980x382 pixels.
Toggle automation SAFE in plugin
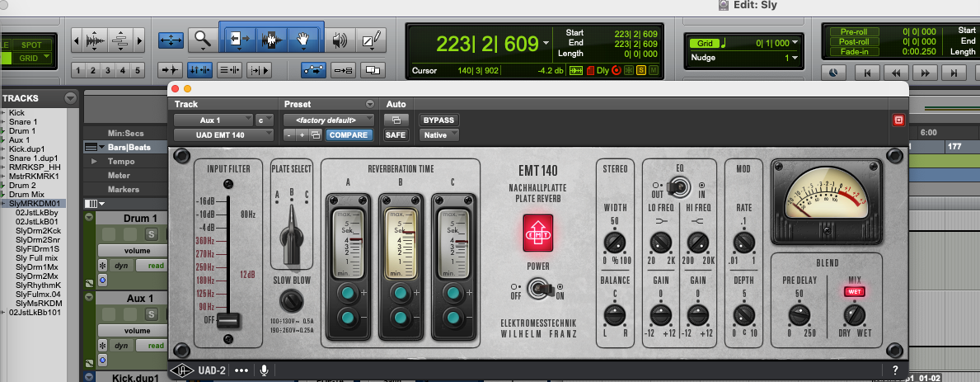(396, 134)
